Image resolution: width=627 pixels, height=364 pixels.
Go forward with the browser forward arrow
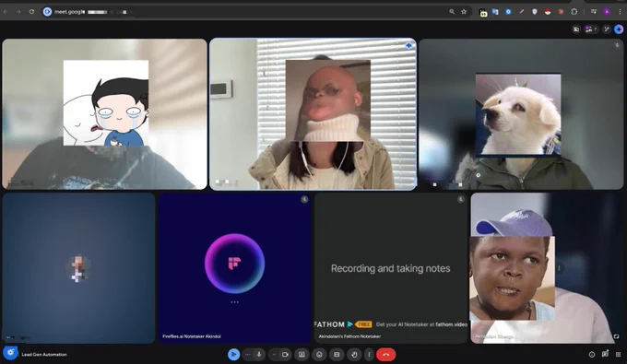[x=18, y=12]
